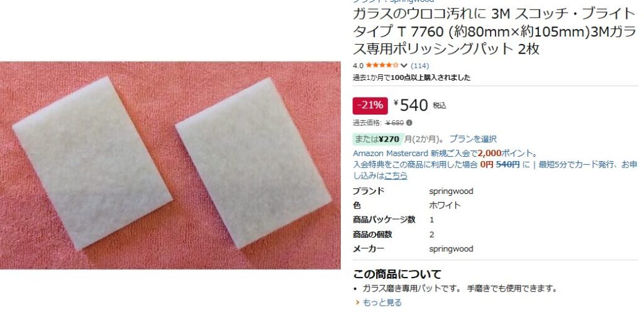Click the この商品について heading
The height and width of the screenshot is (316, 644).
(397, 274)
